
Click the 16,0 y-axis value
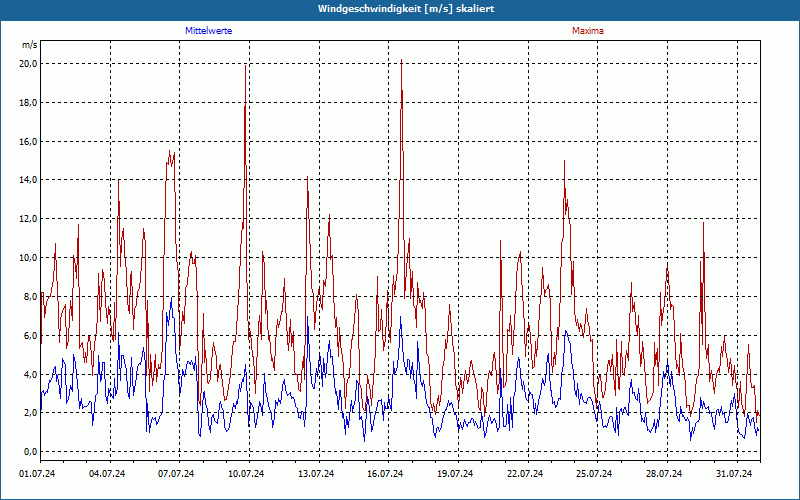pyautogui.click(x=28, y=141)
